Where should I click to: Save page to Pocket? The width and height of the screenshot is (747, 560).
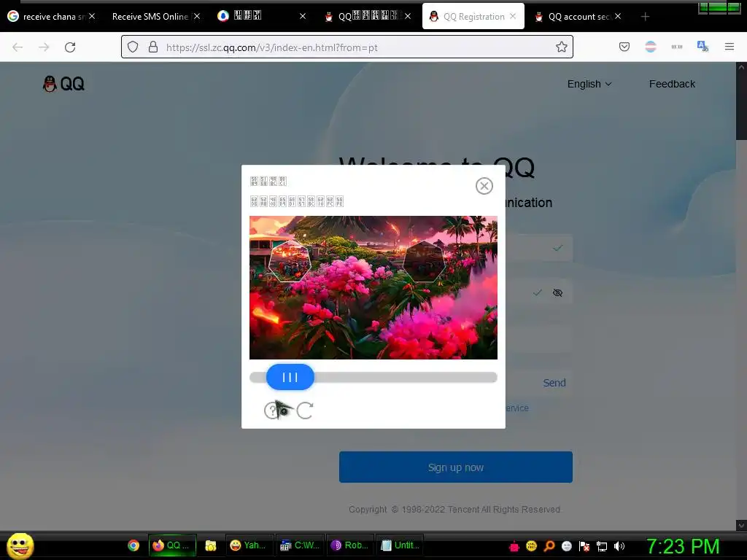[624, 47]
